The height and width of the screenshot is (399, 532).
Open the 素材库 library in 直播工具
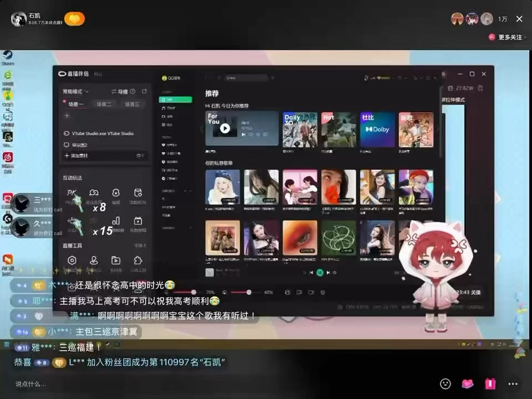(x=116, y=259)
